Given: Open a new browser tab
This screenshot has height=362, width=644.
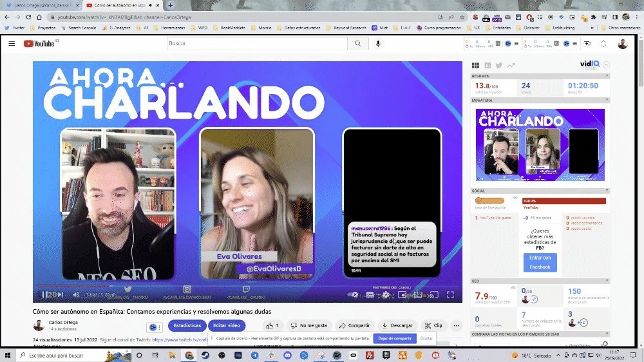Looking at the screenshot, I should pyautogui.click(x=171, y=5).
